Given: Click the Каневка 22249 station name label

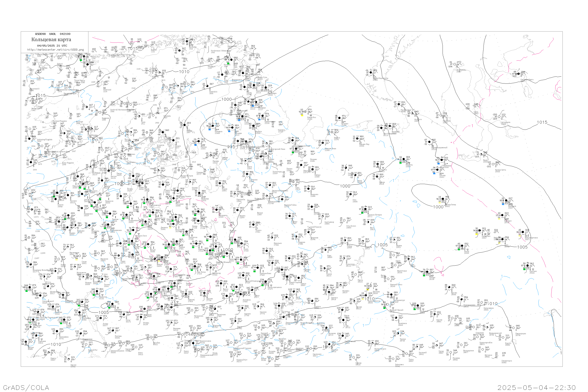Looking at the screenshot, I should pyautogui.click(x=281, y=131).
